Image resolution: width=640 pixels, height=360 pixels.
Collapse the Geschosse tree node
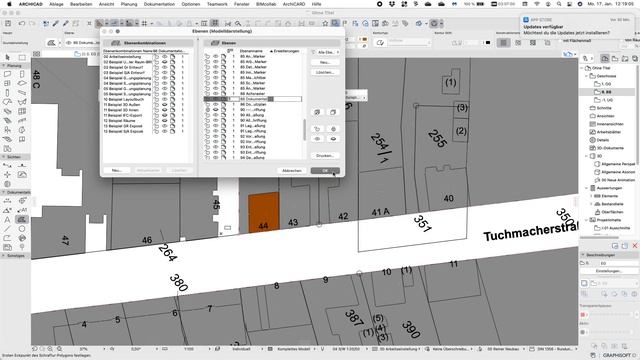tap(587, 76)
